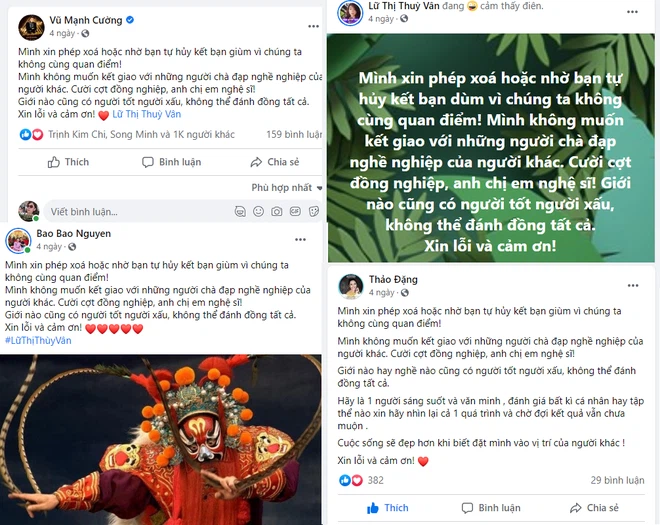Click Chia sẻ under Thảo Đặng's post

(594, 508)
